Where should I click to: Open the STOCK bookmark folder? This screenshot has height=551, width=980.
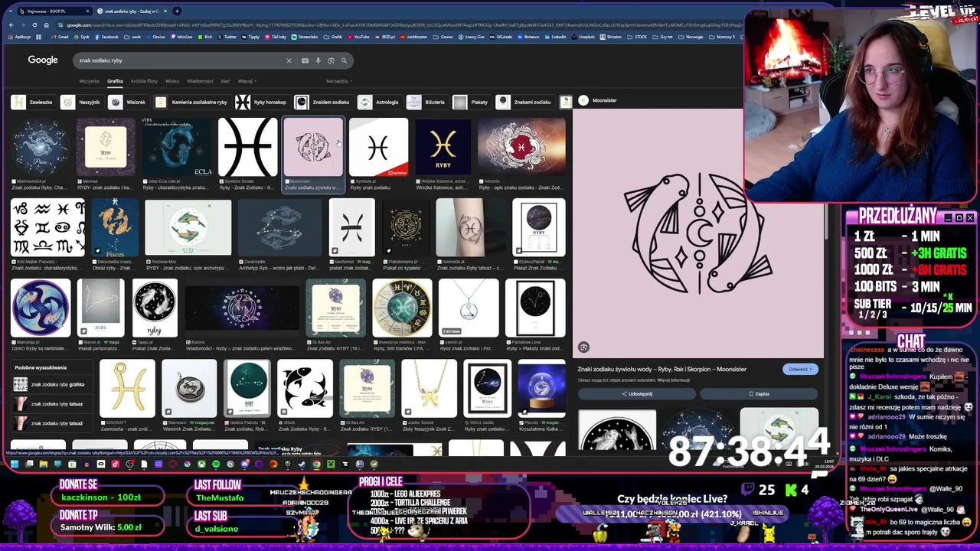pyautogui.click(x=637, y=37)
